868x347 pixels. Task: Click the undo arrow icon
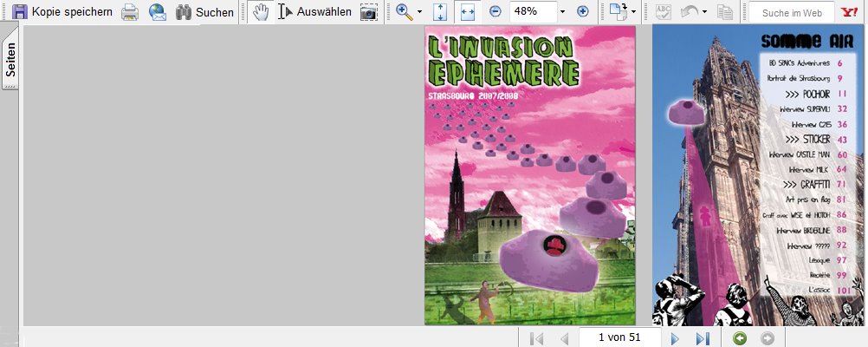point(690,11)
